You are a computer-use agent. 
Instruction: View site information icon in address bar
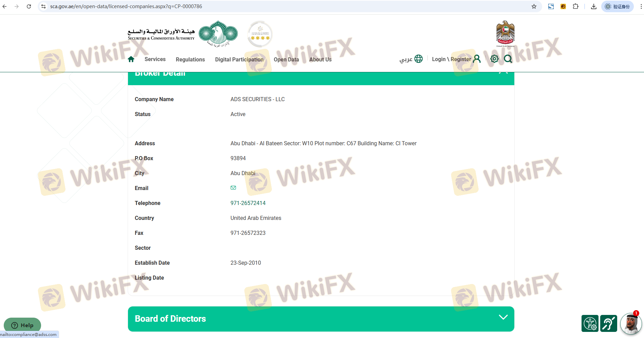43,6
